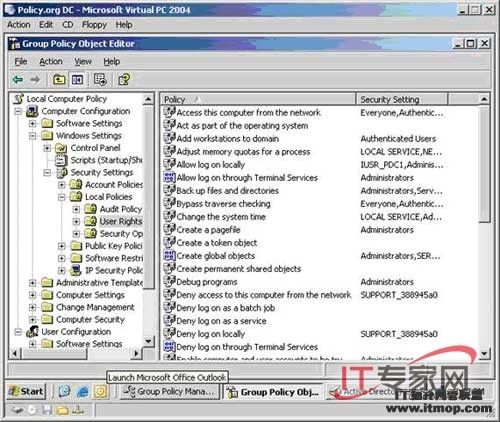This screenshot has height=422, width=500.
Task: Click the Create global objects policy icon
Action: (169, 256)
